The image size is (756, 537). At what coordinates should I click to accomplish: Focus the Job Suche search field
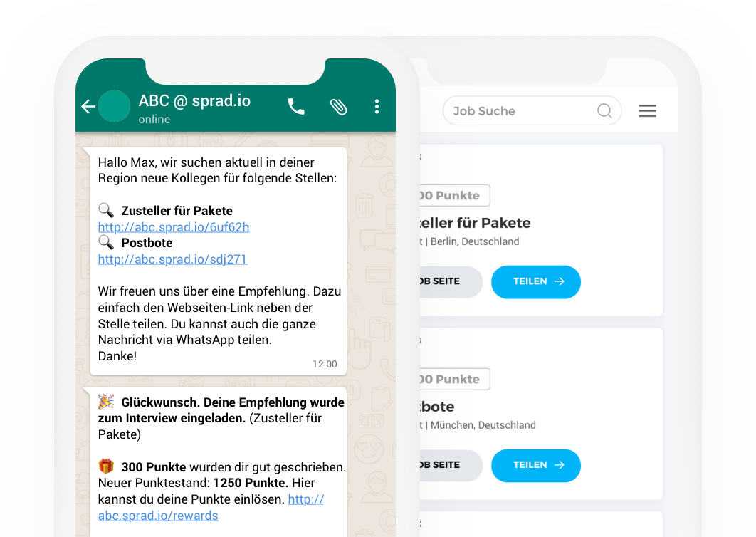pyautogui.click(x=532, y=111)
